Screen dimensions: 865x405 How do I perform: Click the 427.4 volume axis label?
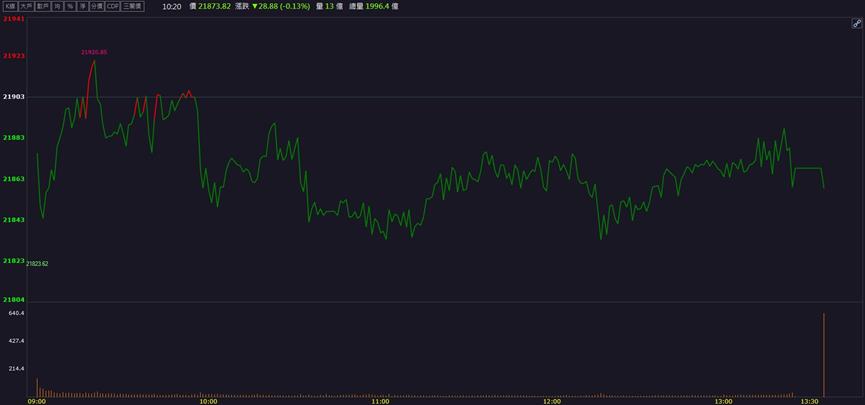tap(16, 341)
